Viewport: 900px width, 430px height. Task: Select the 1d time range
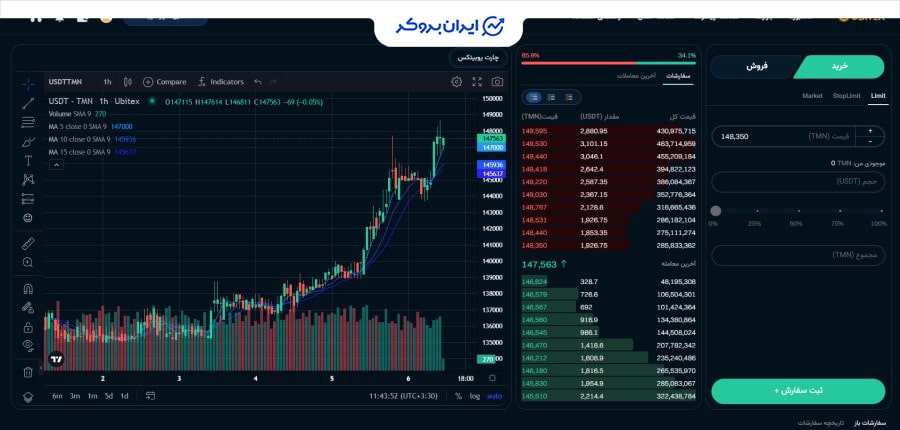click(x=124, y=396)
